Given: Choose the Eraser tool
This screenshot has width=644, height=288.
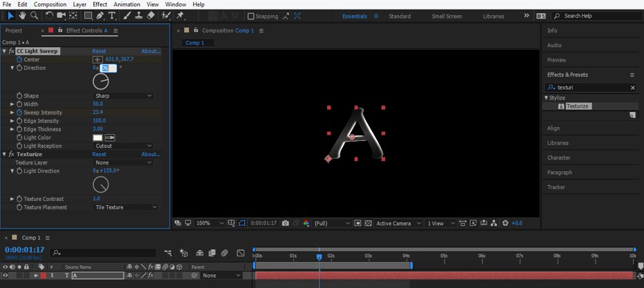Looking at the screenshot, I should [x=151, y=15].
